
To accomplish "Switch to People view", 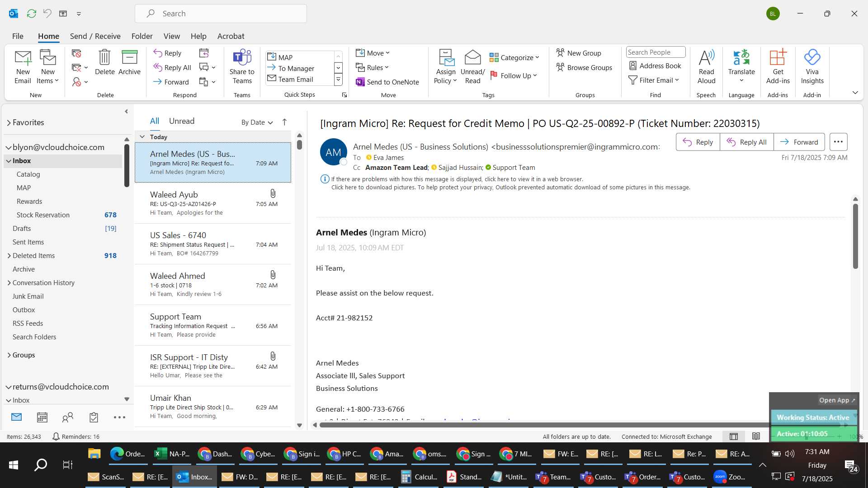I will [x=68, y=417].
